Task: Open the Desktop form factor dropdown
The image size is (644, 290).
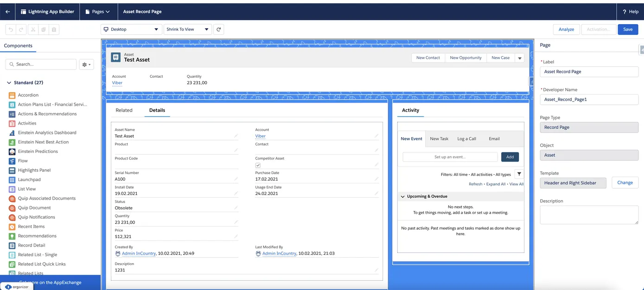Action: pyautogui.click(x=131, y=29)
